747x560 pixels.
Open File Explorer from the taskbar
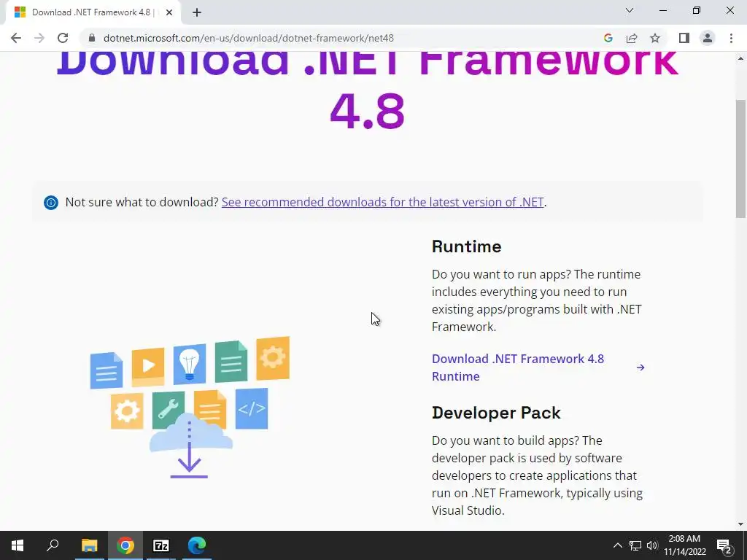coord(89,545)
